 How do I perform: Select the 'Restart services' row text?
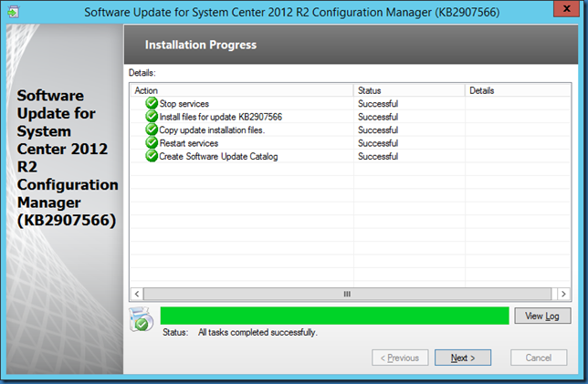click(x=189, y=143)
